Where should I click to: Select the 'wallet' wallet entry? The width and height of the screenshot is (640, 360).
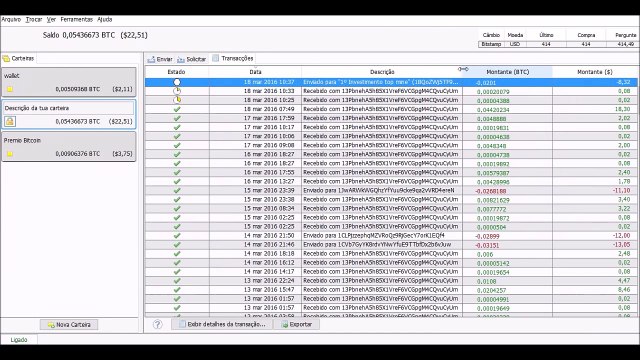pyautogui.click(x=69, y=82)
